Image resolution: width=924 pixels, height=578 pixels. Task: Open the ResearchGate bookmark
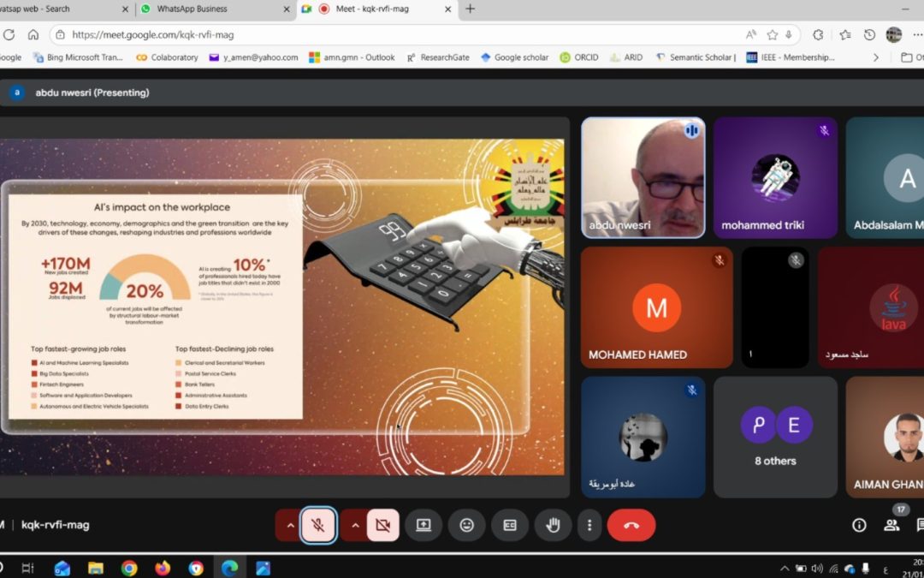438,57
